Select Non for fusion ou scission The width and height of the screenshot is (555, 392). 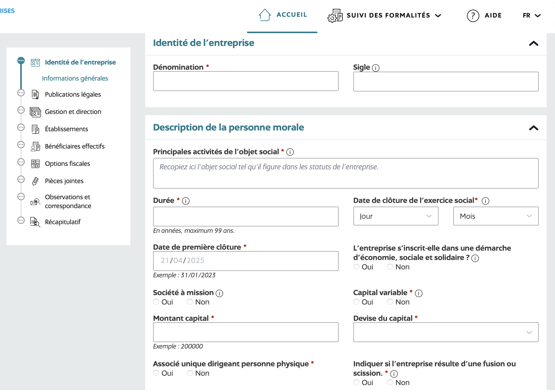(390, 383)
